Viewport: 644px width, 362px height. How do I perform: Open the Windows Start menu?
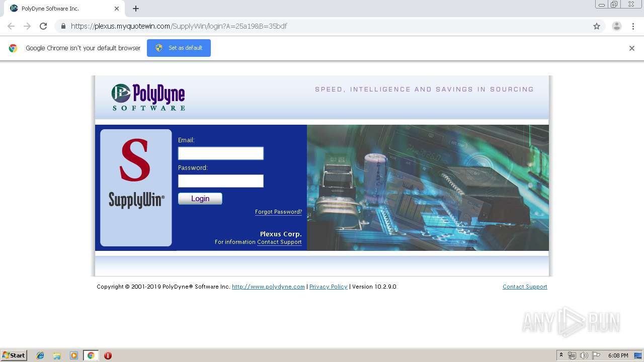(x=14, y=355)
